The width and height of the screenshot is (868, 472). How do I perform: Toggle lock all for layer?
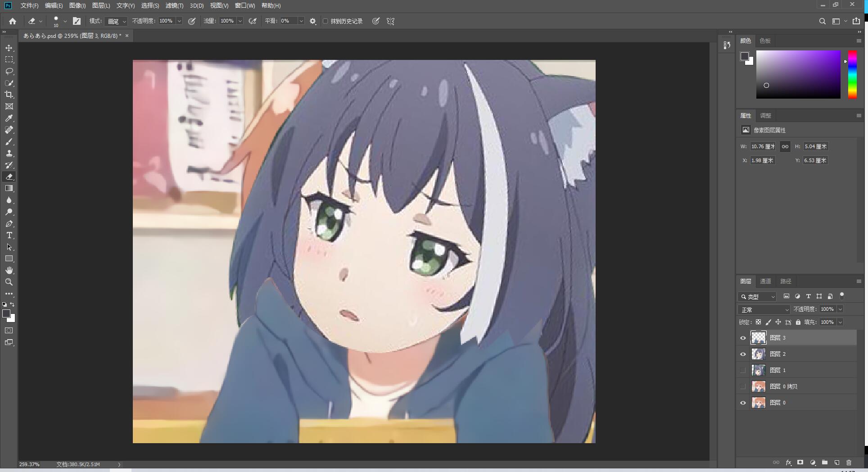tap(798, 322)
